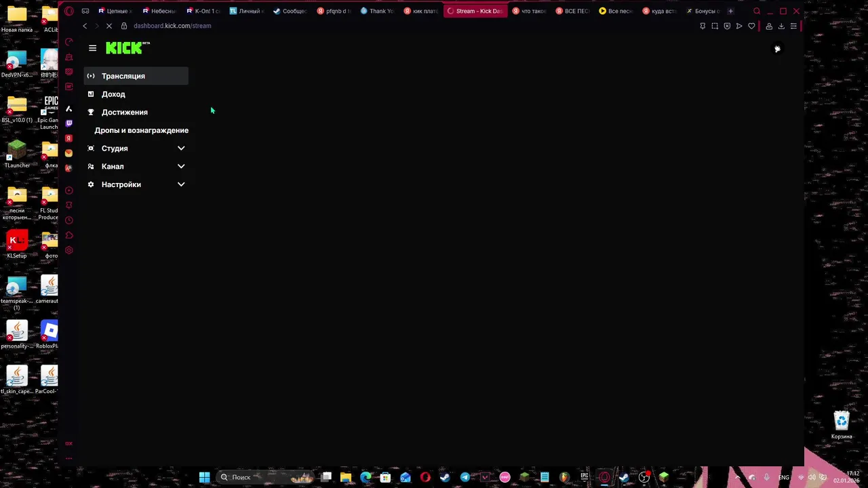Screen dimensions: 868x488
Task: Open Aria AI in Opera sidebar
Action: point(68,108)
